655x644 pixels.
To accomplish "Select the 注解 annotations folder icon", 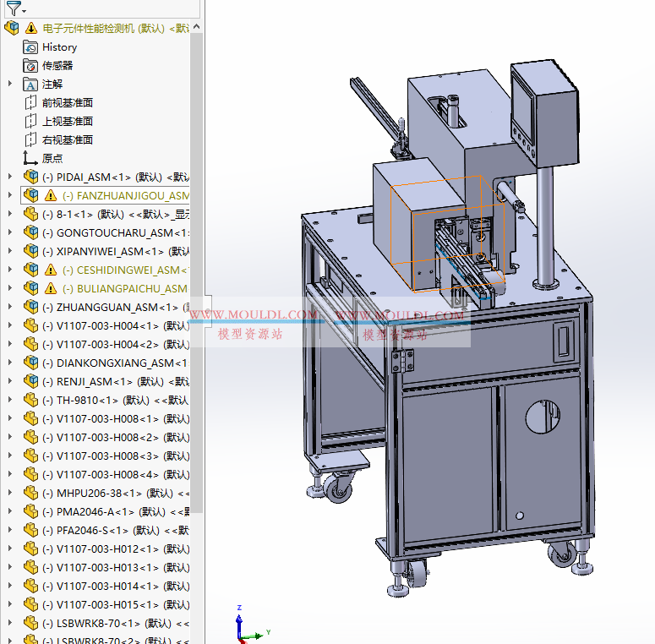I will click(x=30, y=84).
